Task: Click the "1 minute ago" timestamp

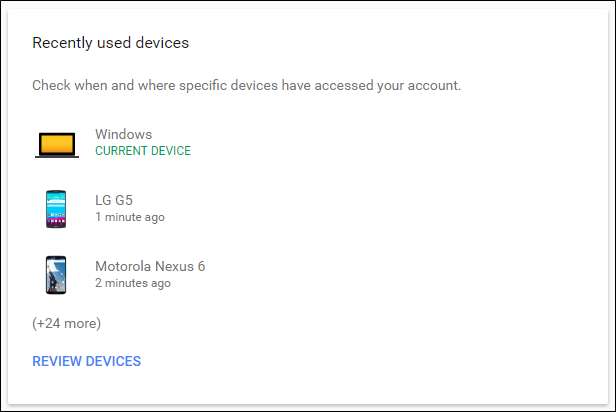Action: [130, 217]
